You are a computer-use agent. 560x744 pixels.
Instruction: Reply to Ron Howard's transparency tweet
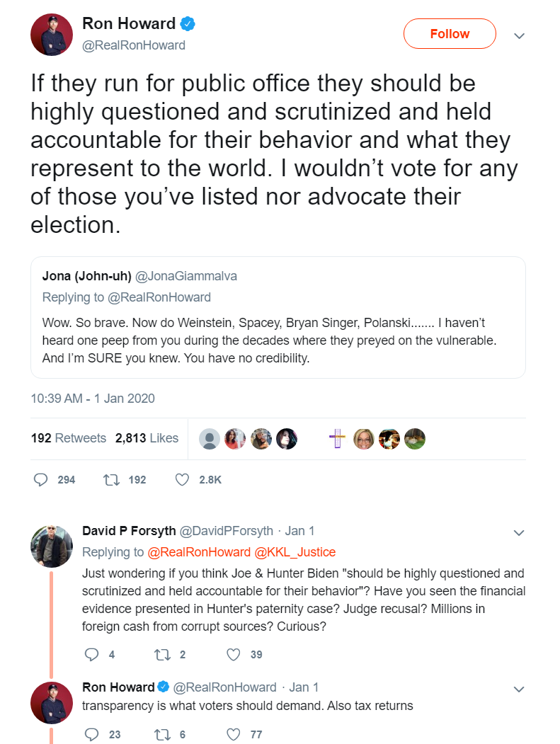click(91, 734)
